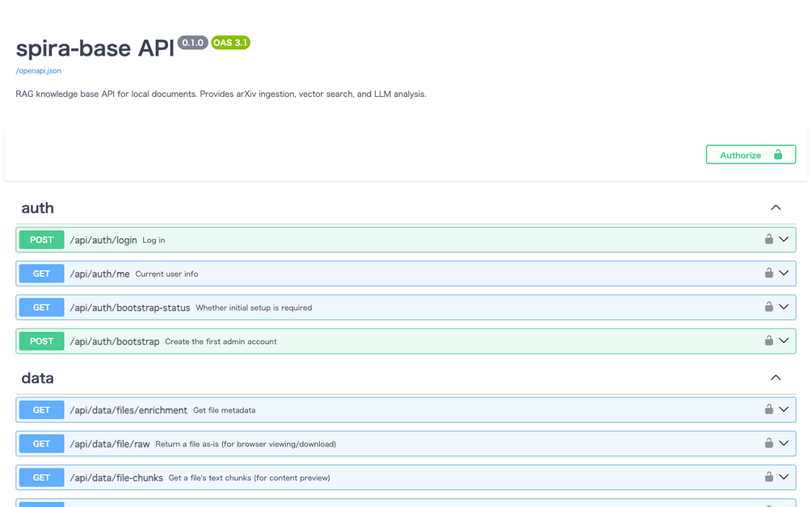Click POST badge for /api/auth/bootstrap

[x=41, y=341]
